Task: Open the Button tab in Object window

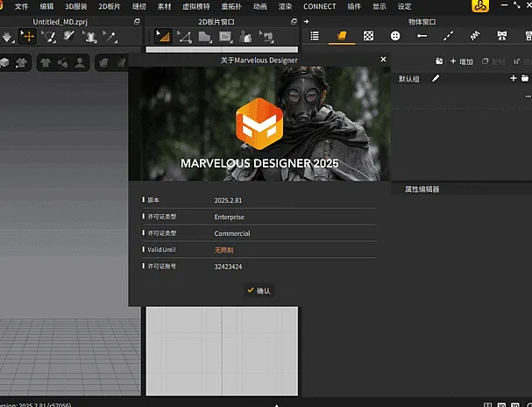Action: point(395,36)
